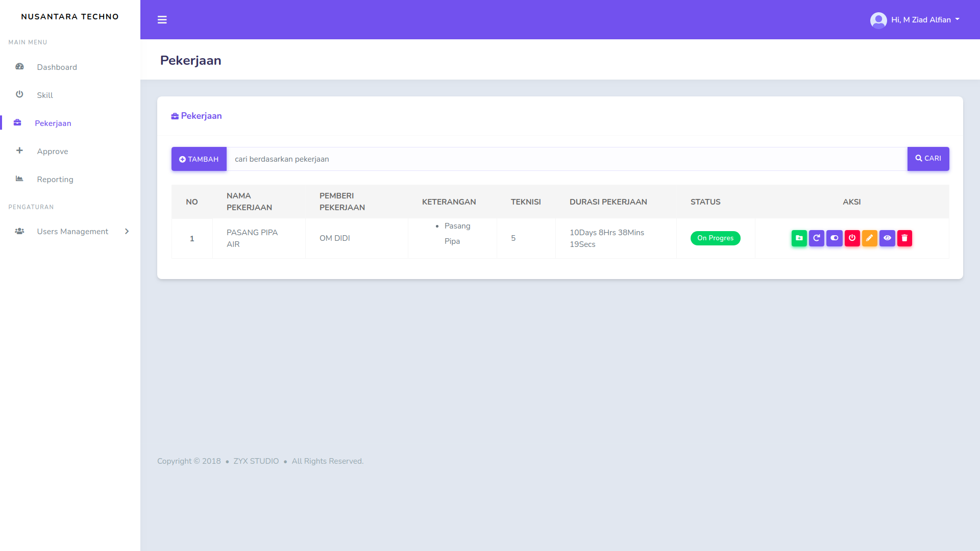Image resolution: width=980 pixels, height=551 pixels.
Task: Open the Approve menu item
Action: click(x=70, y=151)
